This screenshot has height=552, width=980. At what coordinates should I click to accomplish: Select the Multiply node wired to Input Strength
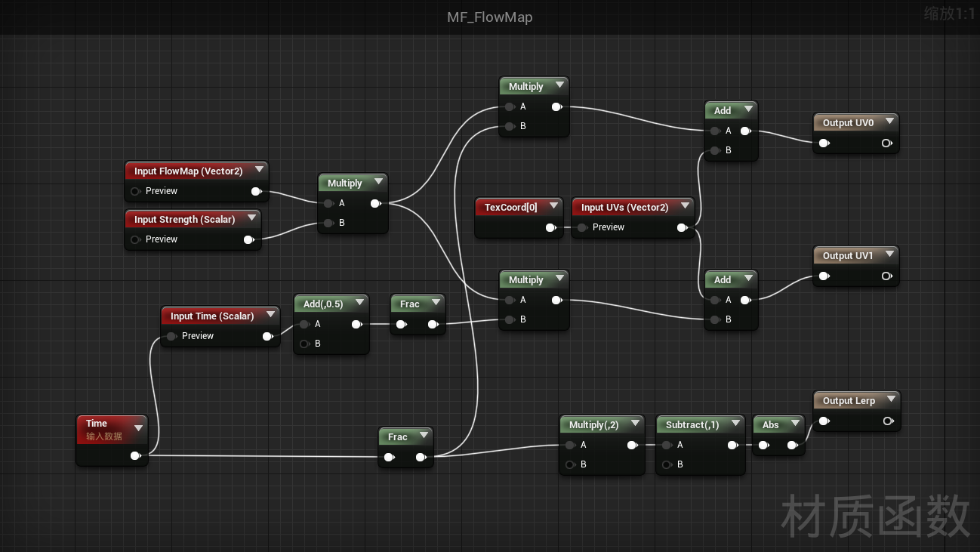(x=353, y=203)
